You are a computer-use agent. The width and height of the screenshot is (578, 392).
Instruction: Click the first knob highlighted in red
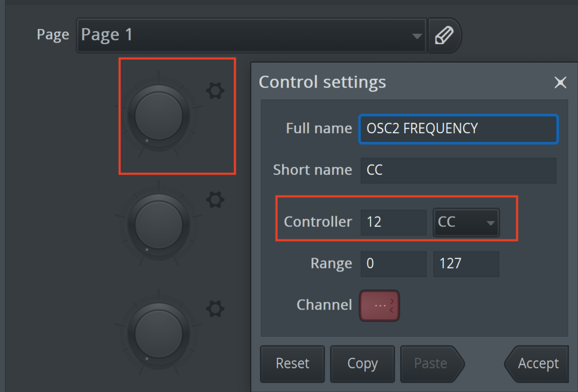click(159, 117)
